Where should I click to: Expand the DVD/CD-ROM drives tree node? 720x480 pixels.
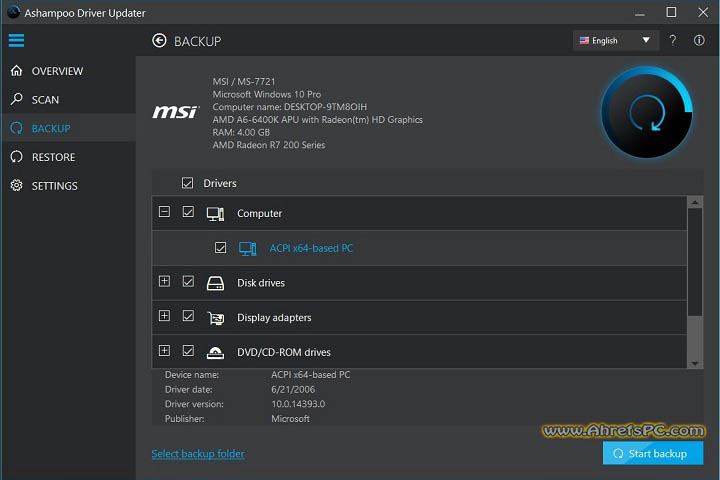pyautogui.click(x=164, y=350)
